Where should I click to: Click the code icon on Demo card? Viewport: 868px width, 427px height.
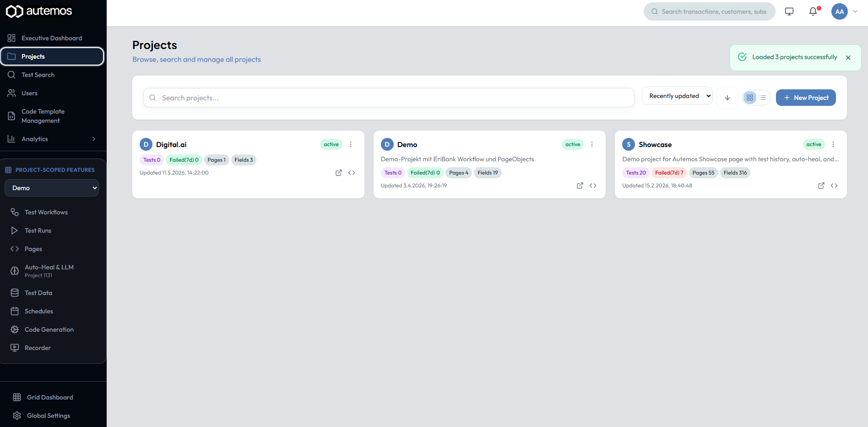(x=593, y=186)
